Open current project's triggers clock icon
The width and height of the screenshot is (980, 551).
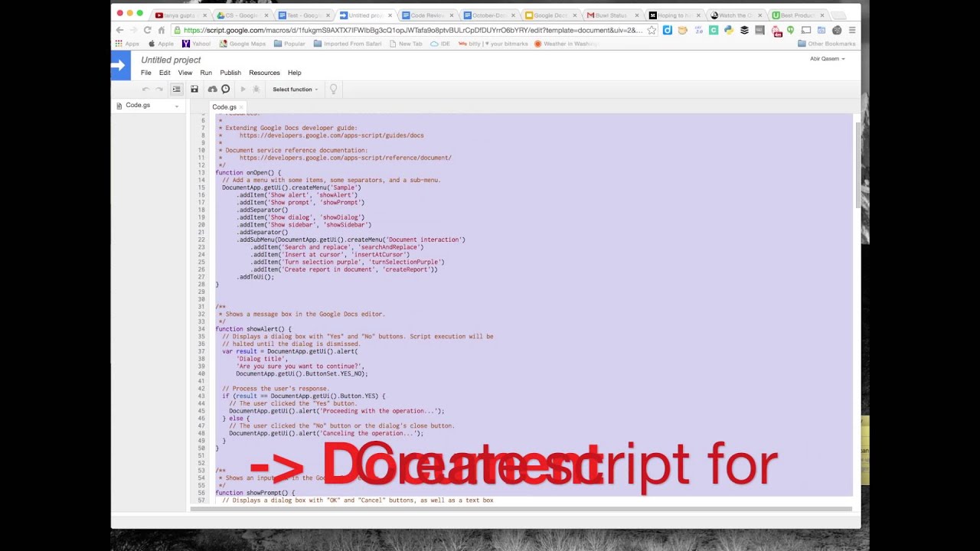226,90
